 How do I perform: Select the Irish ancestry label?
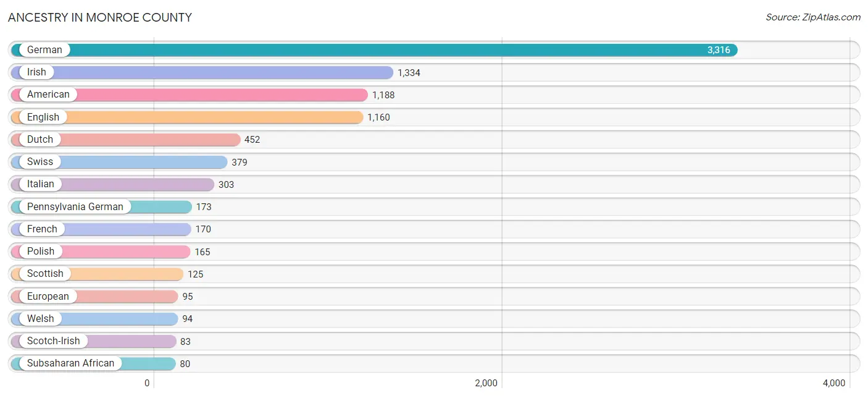pos(36,72)
